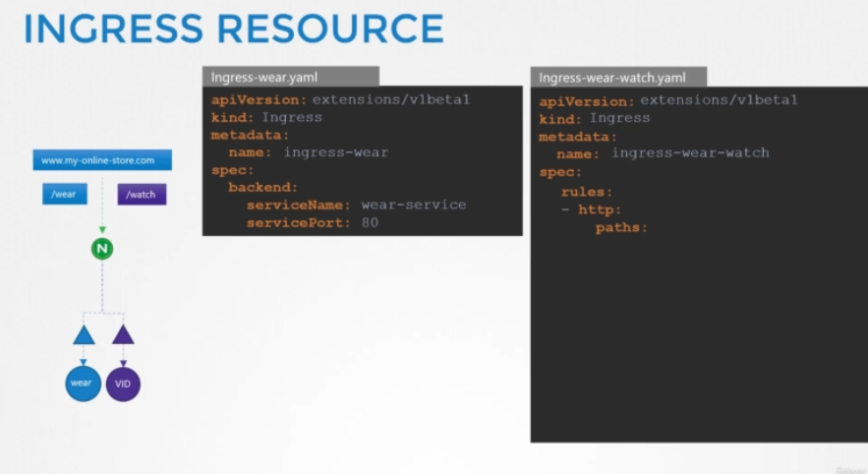
Task: Click kind line in Ingress-wear.yaml
Action: tap(266, 117)
